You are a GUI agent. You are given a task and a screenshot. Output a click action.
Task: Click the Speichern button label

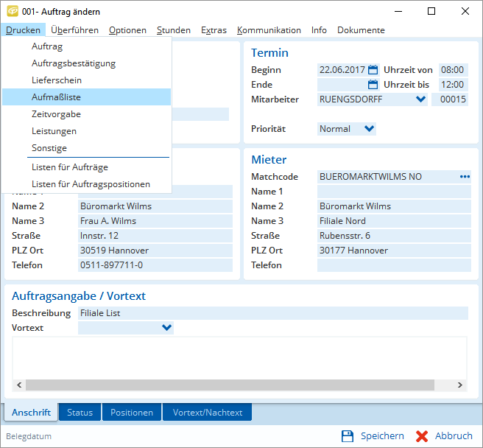pos(382,436)
